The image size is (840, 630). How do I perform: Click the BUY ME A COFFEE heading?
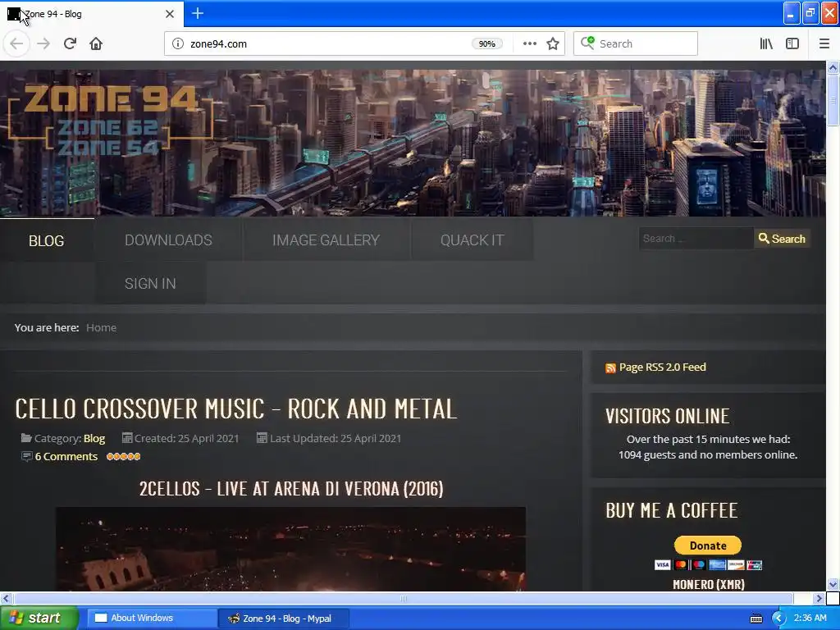tap(671, 510)
